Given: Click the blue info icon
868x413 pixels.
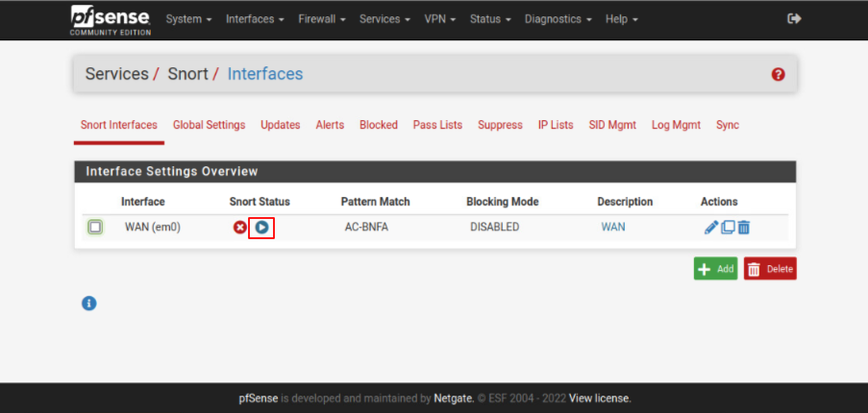Looking at the screenshot, I should tap(89, 304).
